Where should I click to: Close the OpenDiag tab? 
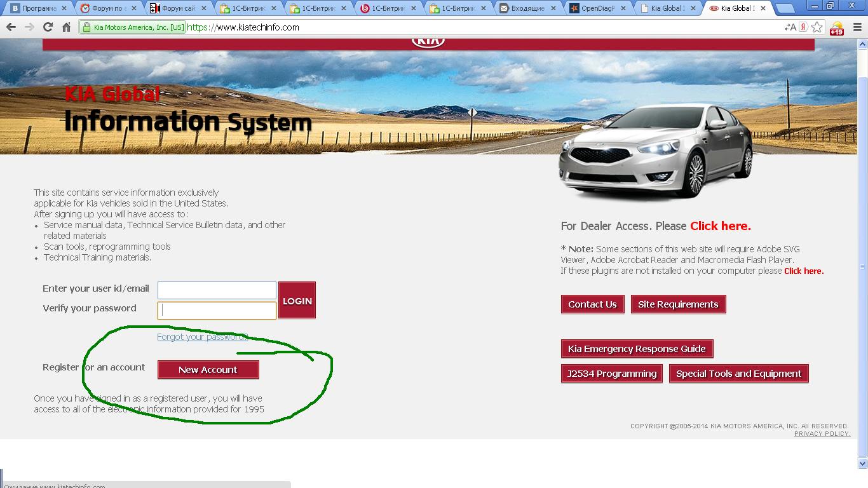click(623, 9)
